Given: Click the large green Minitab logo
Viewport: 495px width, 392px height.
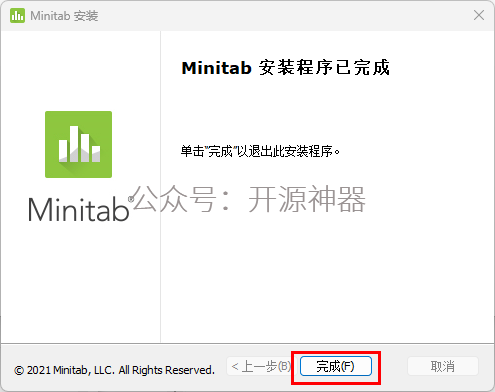Looking at the screenshot, I should coord(78,144).
